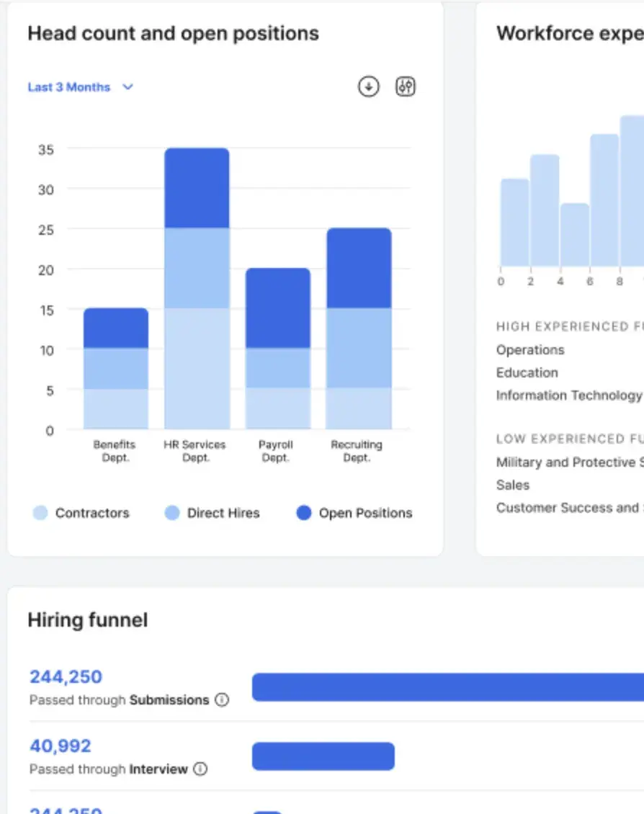This screenshot has width=644, height=814.
Task: Open the Hiring funnel section header
Action: (x=87, y=620)
